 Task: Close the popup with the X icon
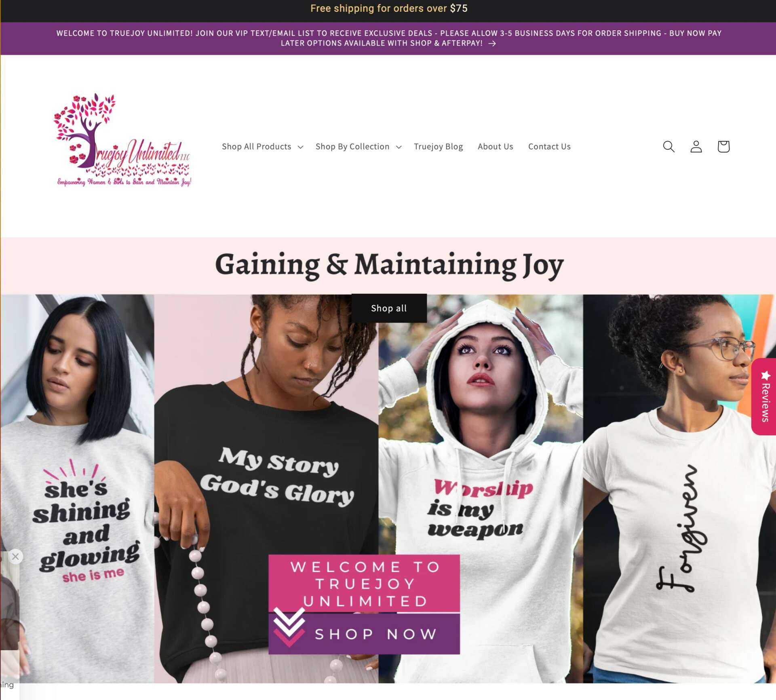(15, 557)
